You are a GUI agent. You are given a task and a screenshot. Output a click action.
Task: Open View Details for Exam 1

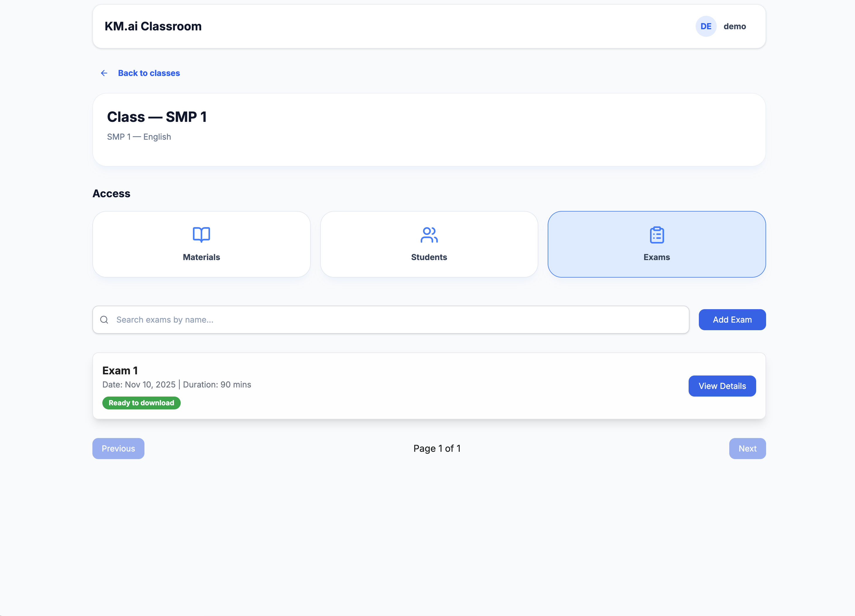(722, 386)
